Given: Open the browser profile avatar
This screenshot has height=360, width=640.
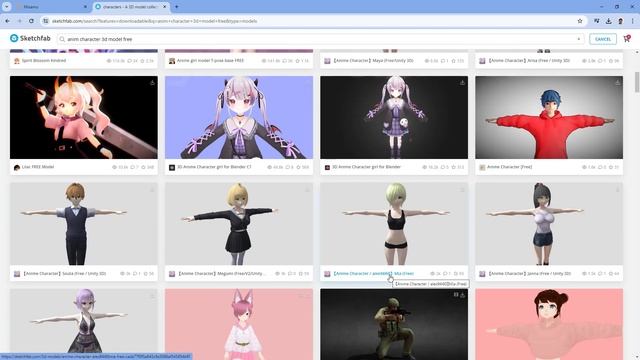Looking at the screenshot, I should click(620, 21).
